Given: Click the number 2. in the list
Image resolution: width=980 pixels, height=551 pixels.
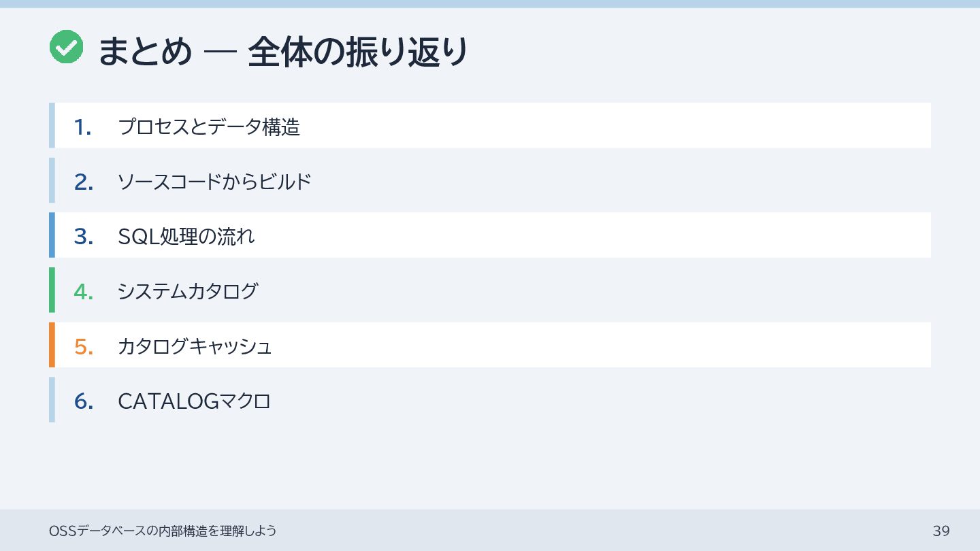Looking at the screenshot, I should tap(84, 182).
